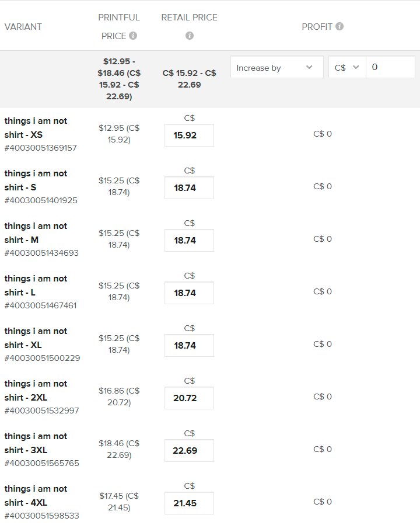
Task: Edit the XL size retail price field
Action: click(189, 346)
